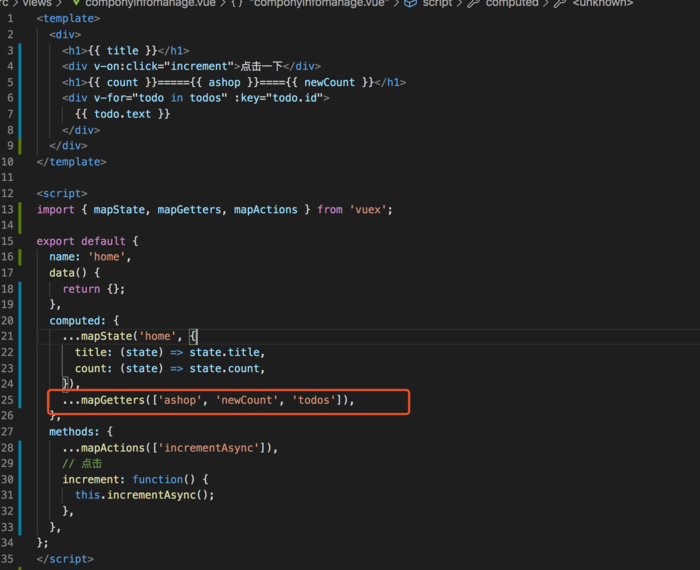Click 'mapActions' on line 28
700x570 pixels.
tap(113, 448)
